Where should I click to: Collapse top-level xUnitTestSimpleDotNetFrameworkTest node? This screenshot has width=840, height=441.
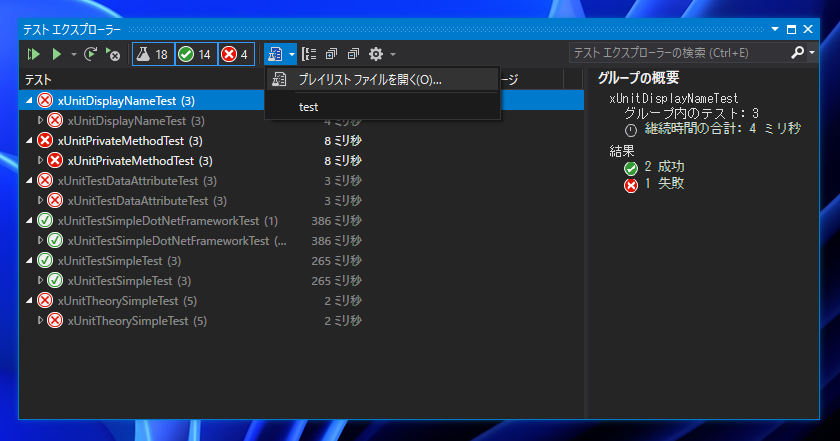29,220
